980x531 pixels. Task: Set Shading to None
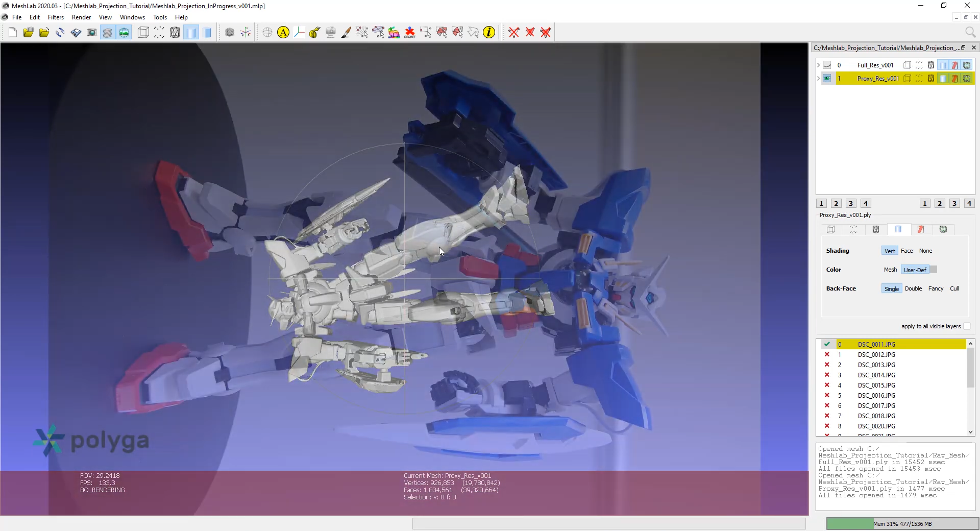coord(925,251)
